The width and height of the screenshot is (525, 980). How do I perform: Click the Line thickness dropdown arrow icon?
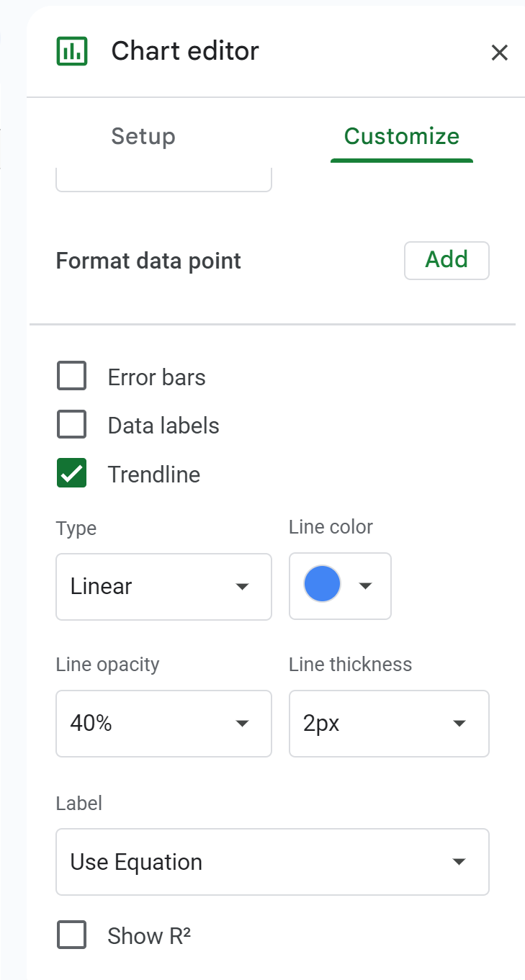(459, 724)
